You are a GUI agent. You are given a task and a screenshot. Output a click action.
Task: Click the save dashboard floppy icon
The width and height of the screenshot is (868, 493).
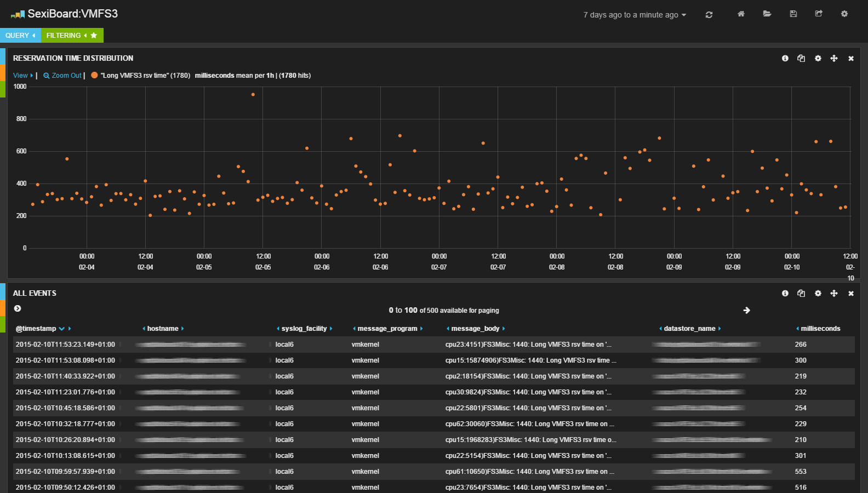click(x=793, y=14)
